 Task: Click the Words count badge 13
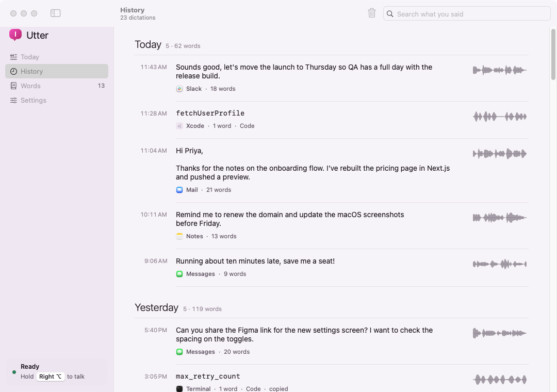[x=101, y=86]
